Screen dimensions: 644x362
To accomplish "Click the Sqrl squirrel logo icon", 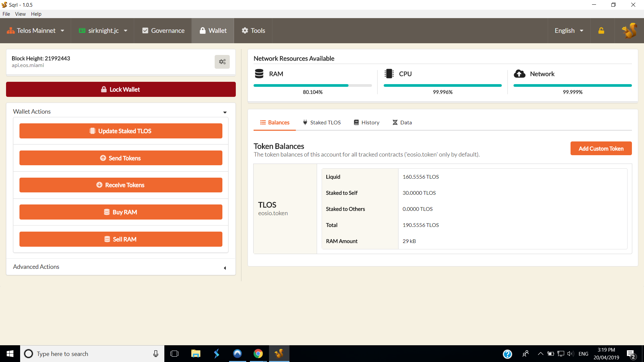I will coord(629,31).
